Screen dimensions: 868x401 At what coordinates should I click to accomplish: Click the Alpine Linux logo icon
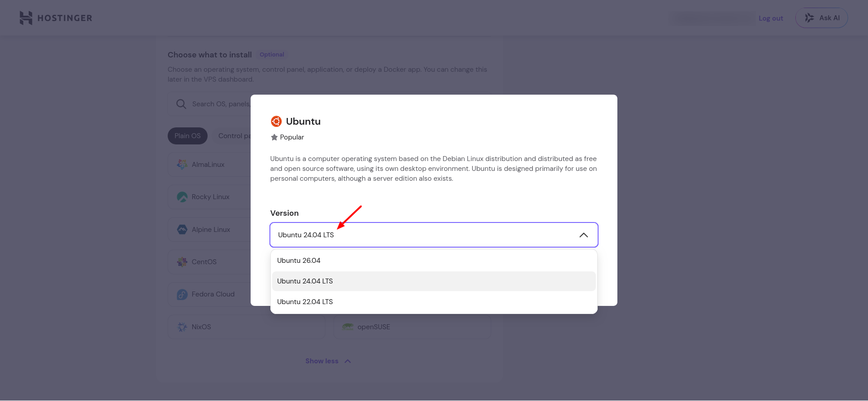(x=182, y=230)
